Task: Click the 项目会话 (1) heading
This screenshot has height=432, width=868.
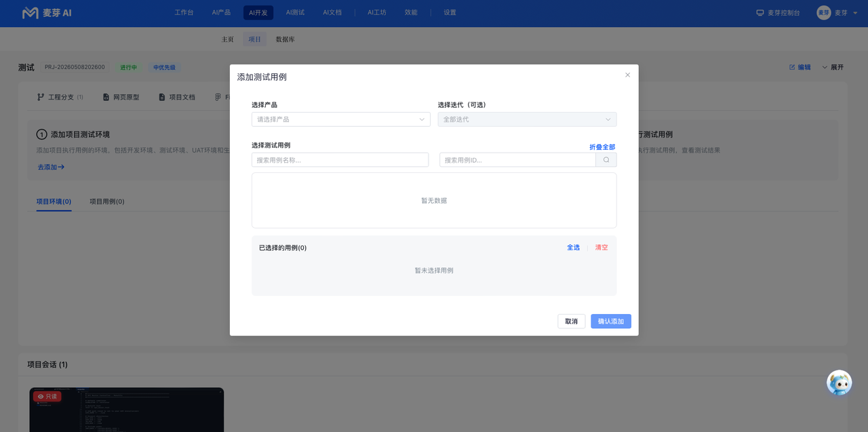Action: pyautogui.click(x=47, y=365)
